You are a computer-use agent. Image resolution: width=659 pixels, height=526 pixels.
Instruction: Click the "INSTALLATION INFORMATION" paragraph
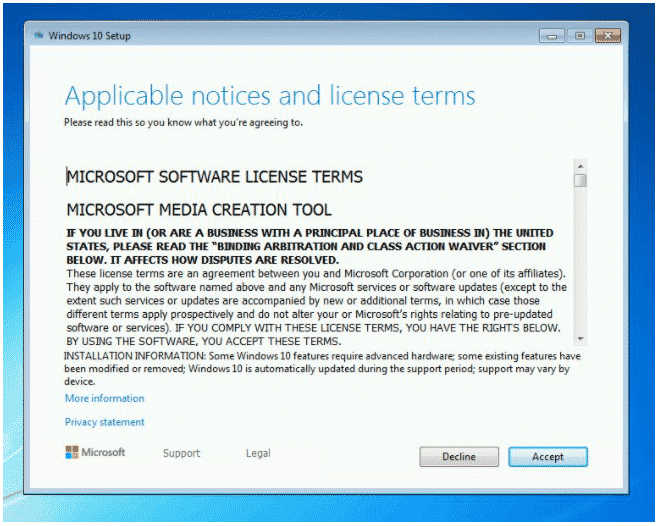pos(322,369)
